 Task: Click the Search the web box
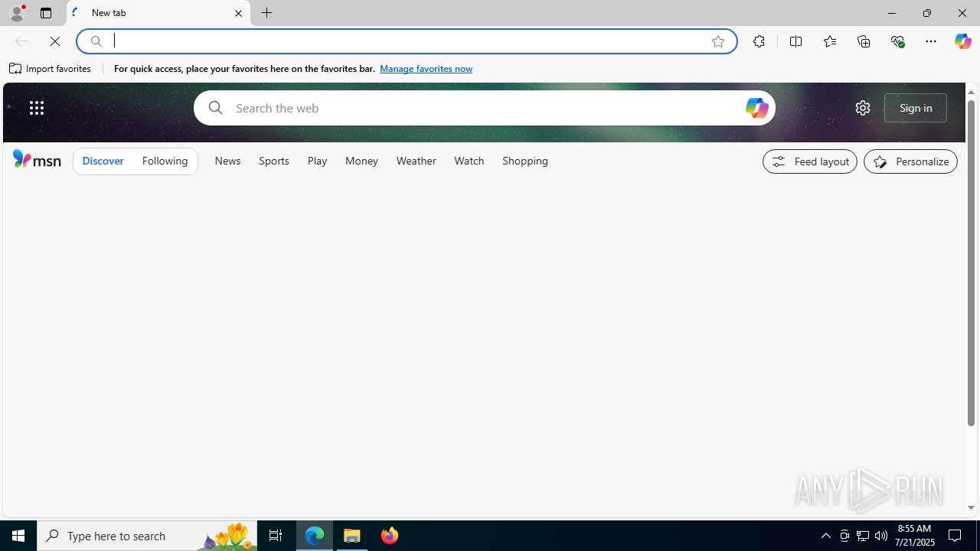tap(485, 108)
